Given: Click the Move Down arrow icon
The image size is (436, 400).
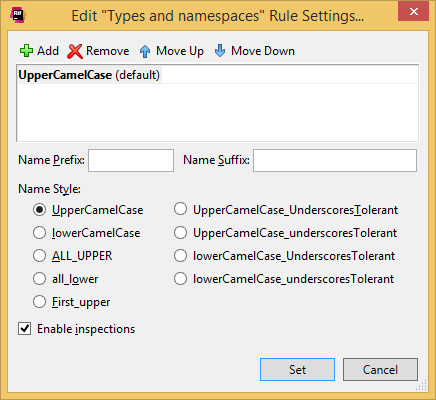Looking at the screenshot, I should pyautogui.click(x=220, y=51).
